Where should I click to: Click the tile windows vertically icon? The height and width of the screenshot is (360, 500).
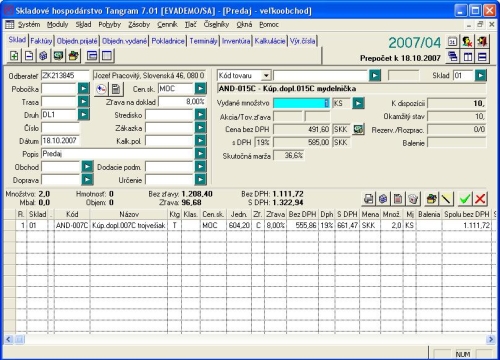[x=467, y=56]
